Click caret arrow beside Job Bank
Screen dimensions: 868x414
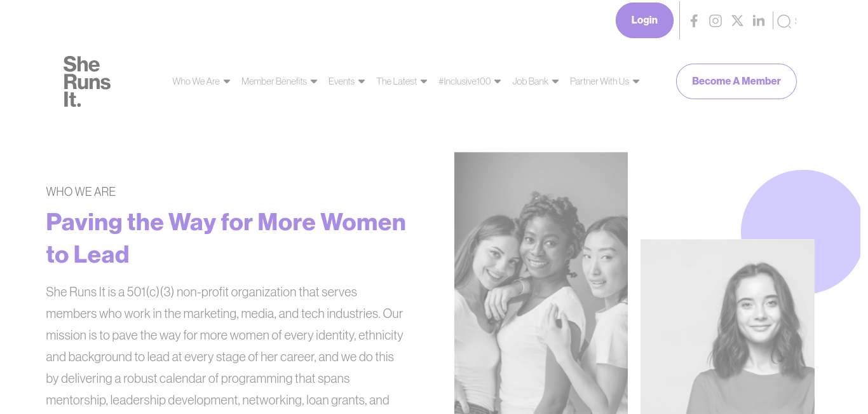click(x=555, y=81)
